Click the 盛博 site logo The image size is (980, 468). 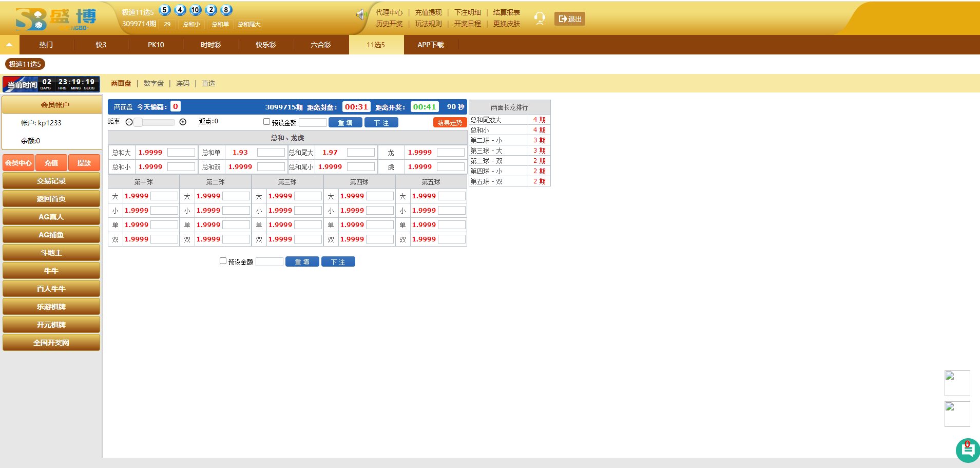coord(55,19)
